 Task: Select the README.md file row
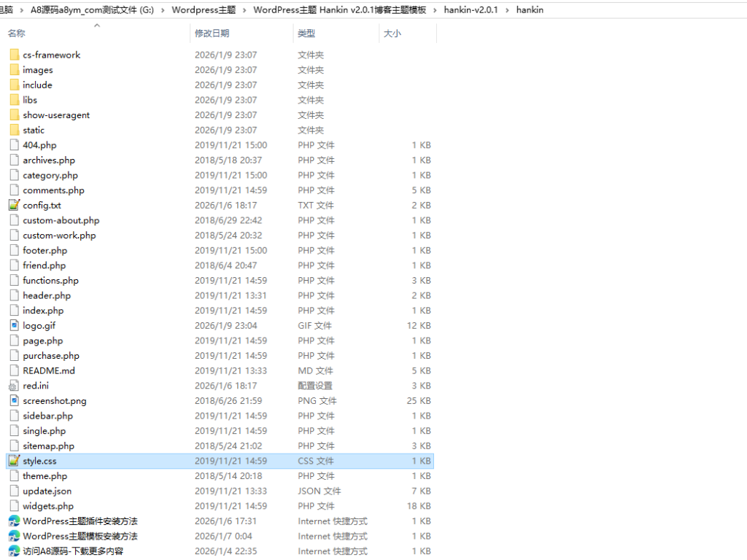[49, 370]
